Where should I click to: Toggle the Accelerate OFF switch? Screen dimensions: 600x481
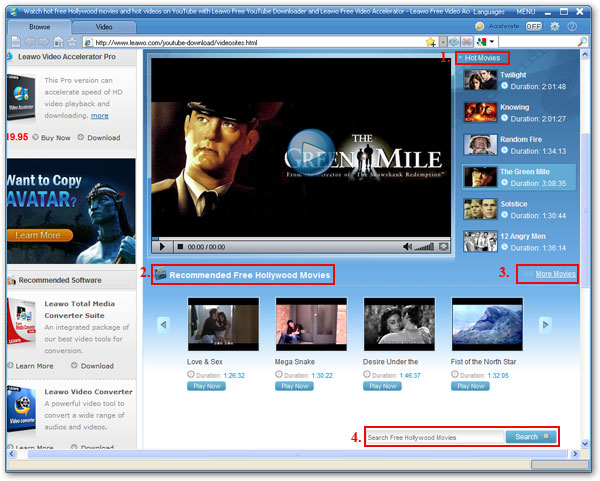click(533, 26)
